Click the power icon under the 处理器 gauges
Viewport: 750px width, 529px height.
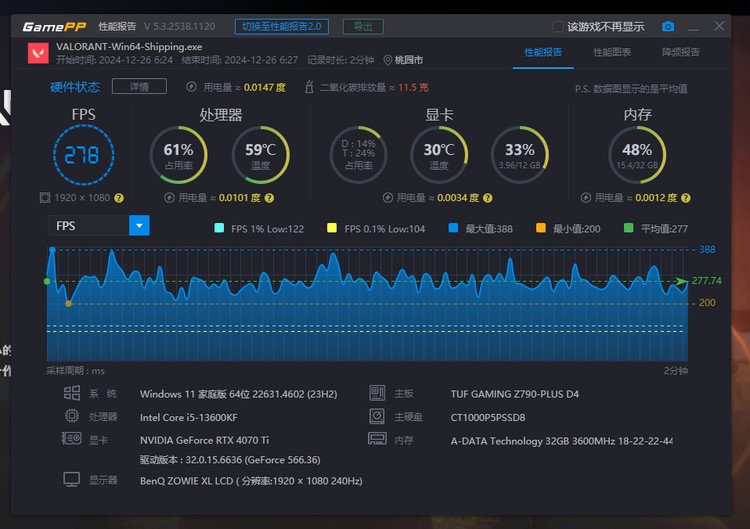[169, 198]
